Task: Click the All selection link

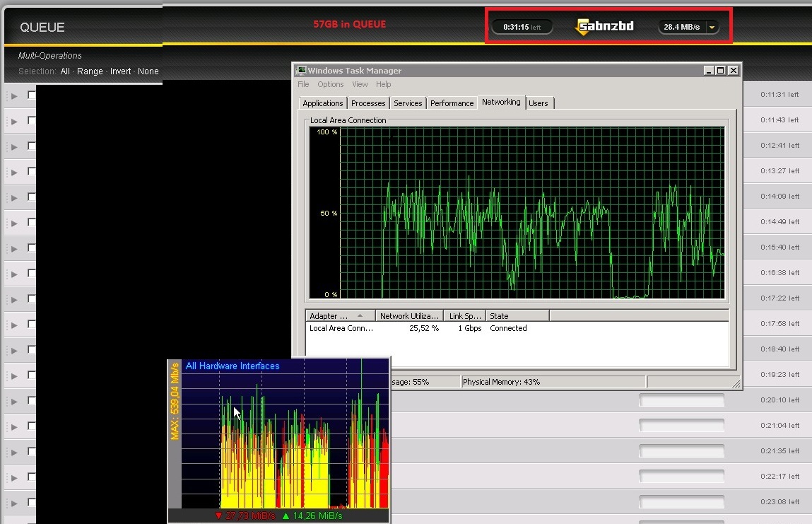Action: [65, 71]
